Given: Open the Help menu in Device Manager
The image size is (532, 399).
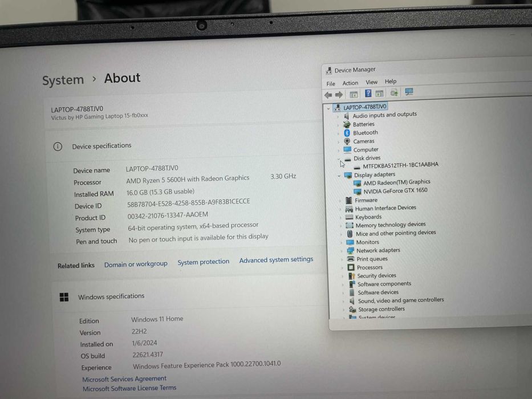Looking at the screenshot, I should tap(391, 82).
